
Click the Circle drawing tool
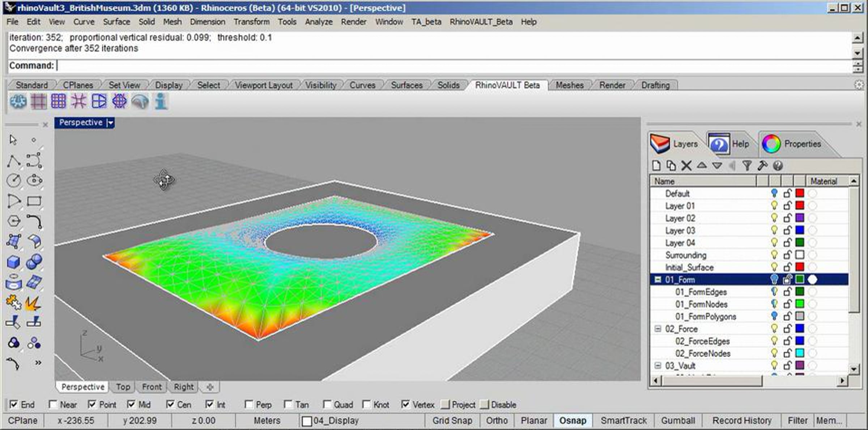(x=14, y=180)
